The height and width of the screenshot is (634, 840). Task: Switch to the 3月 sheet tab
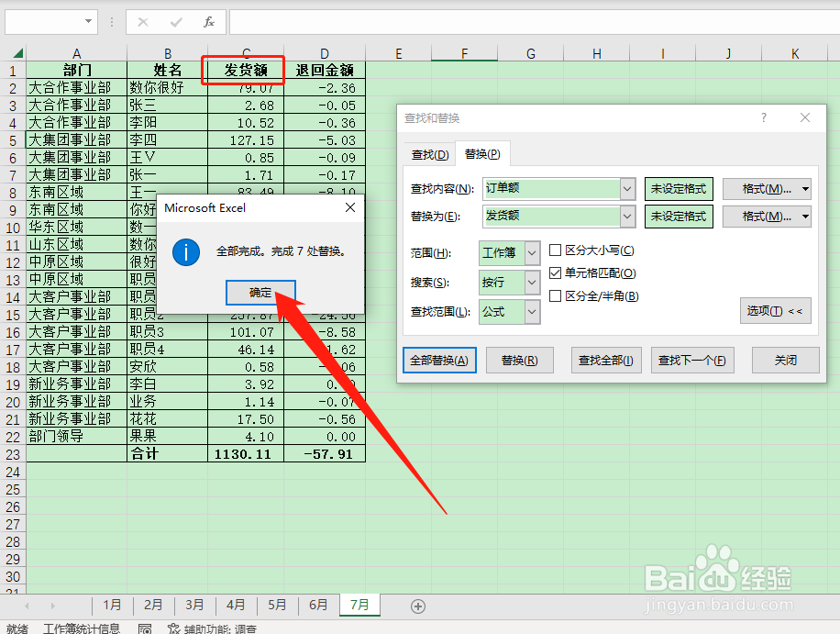(194, 605)
